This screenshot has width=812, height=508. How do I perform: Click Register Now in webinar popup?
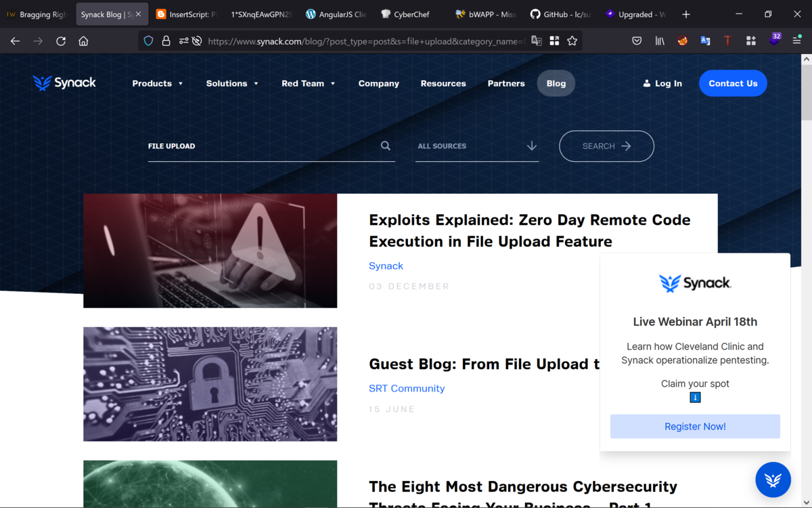click(695, 427)
